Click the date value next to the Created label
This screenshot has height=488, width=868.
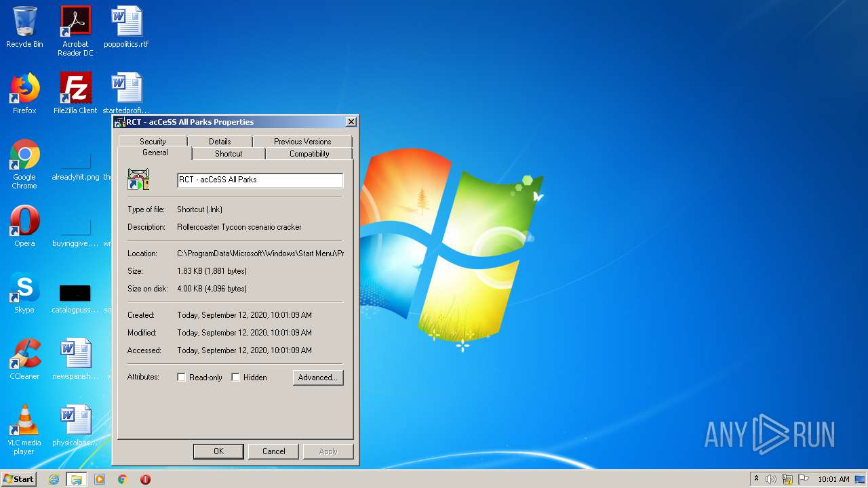click(x=244, y=315)
